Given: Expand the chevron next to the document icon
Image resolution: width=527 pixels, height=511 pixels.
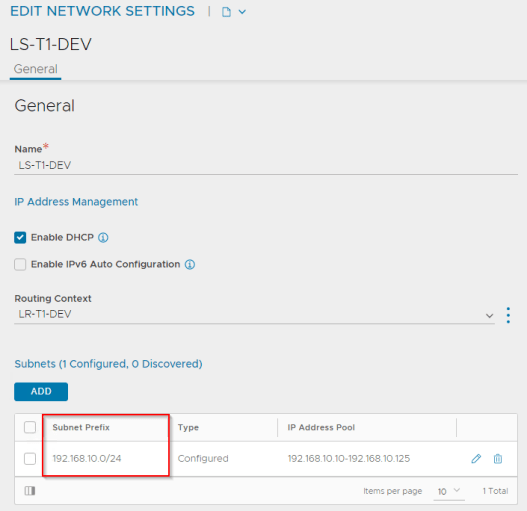Looking at the screenshot, I should click(x=242, y=12).
